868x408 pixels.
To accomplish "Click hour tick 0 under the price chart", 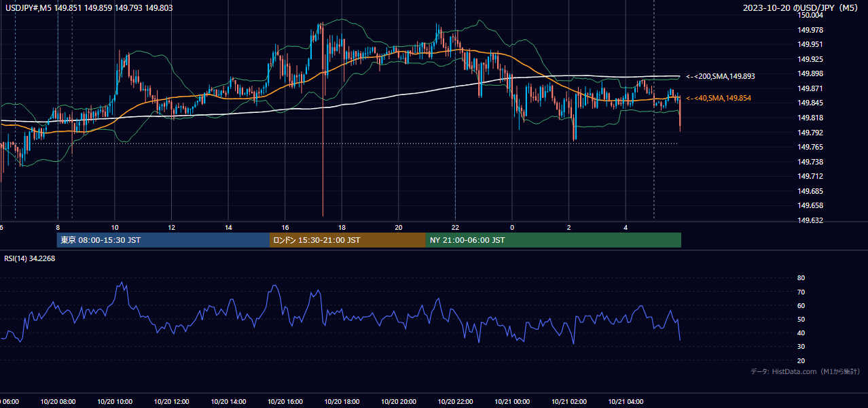I will tap(512, 228).
